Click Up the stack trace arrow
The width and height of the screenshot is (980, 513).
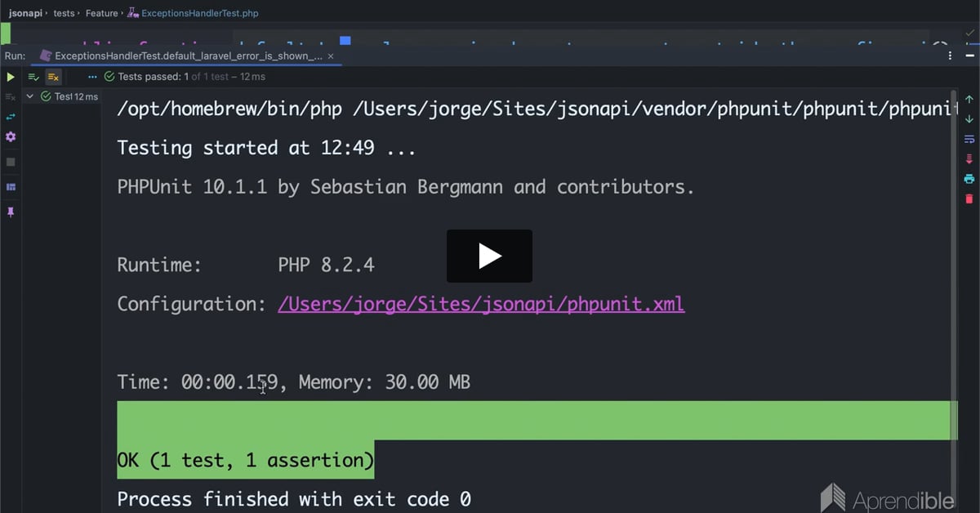[x=969, y=97]
